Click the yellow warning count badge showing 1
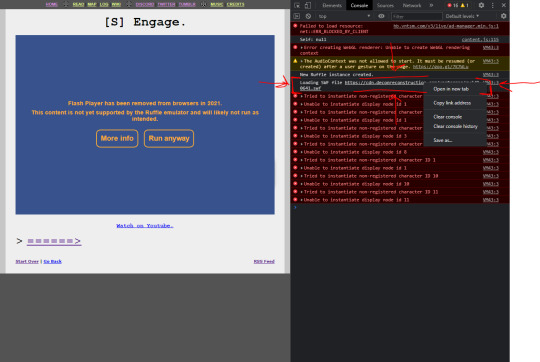Screen dimensions: 540x362 pos(465,5)
